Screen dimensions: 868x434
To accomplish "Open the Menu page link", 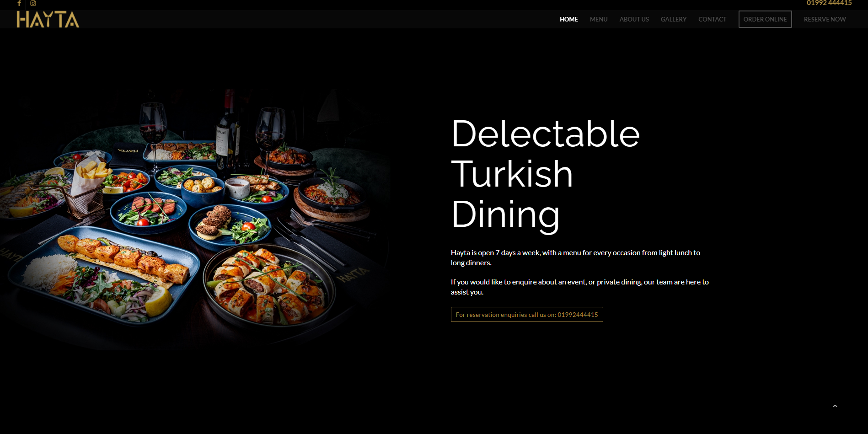I will click(598, 19).
